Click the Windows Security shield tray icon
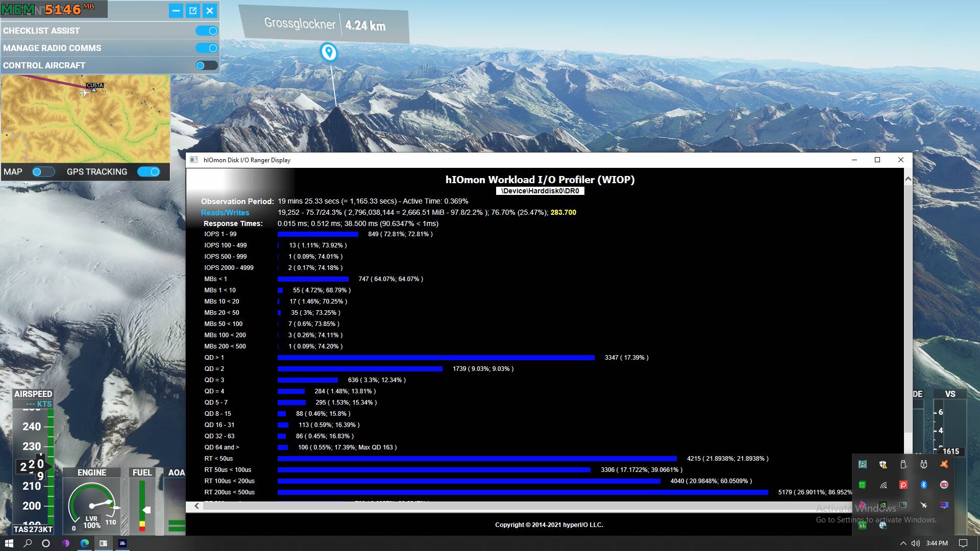 (x=883, y=464)
